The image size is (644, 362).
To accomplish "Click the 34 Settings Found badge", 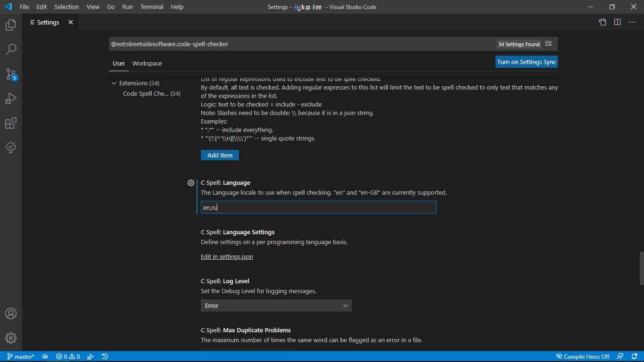I will (x=519, y=44).
